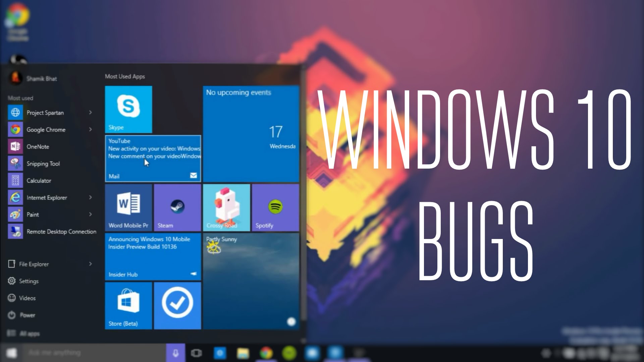Open Store Beta tile
The image size is (644, 362).
pyautogui.click(x=128, y=305)
